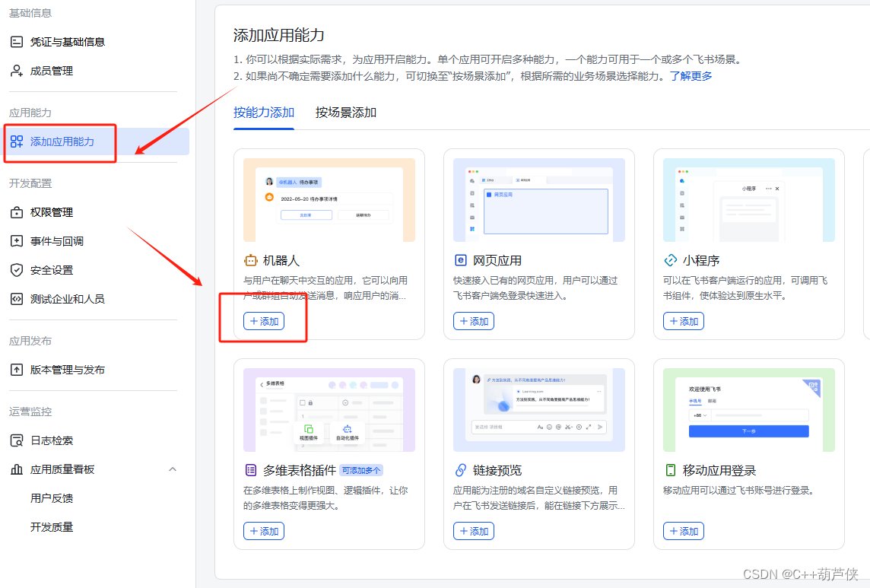Click the 日志检索 search icon

click(x=17, y=440)
